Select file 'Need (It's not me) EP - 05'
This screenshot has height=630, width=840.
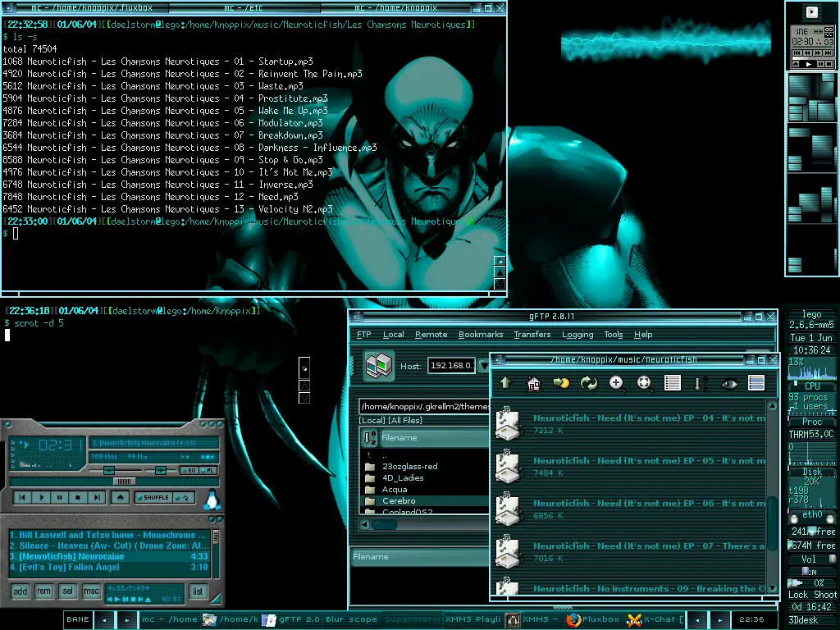tap(630, 466)
